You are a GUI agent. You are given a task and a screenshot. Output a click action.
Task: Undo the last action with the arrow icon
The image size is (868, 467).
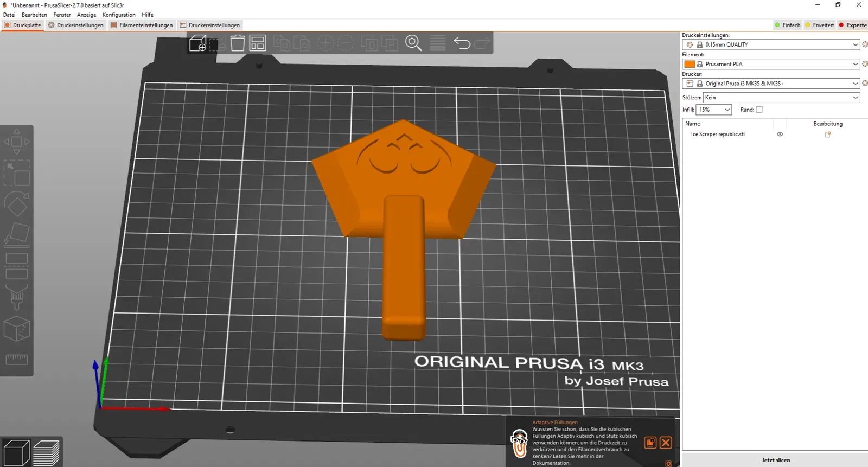pos(462,43)
